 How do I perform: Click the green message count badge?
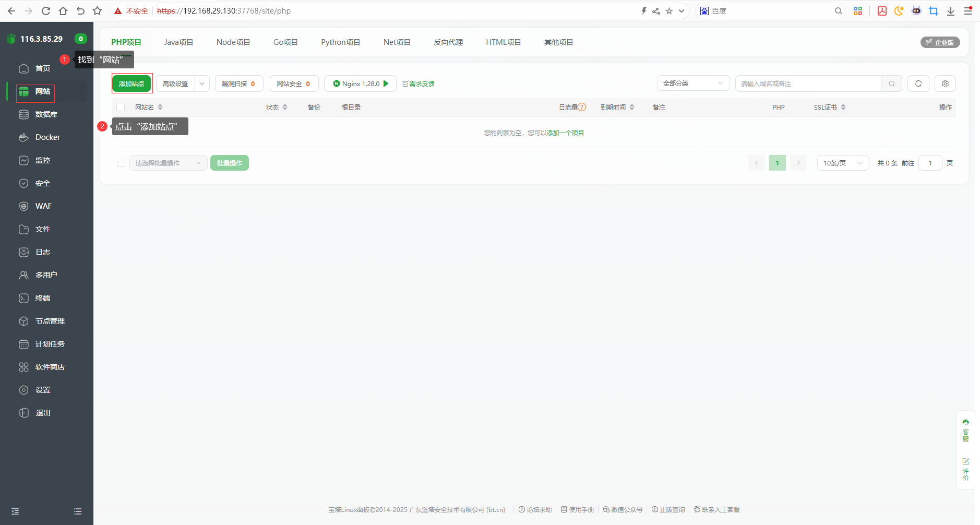[81, 39]
